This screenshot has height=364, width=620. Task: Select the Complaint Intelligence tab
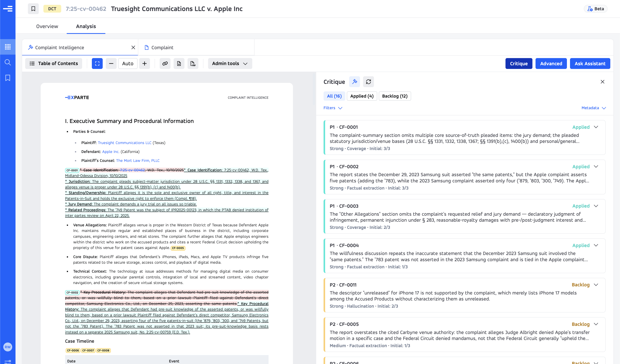coord(80,47)
